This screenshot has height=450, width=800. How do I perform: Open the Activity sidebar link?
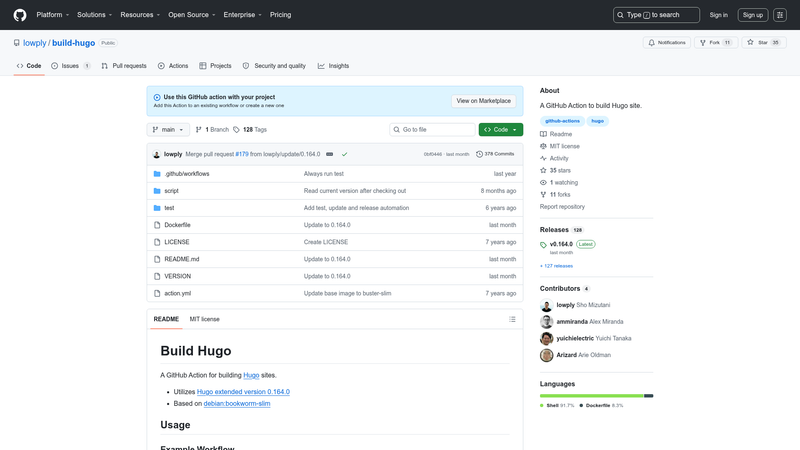(x=559, y=159)
